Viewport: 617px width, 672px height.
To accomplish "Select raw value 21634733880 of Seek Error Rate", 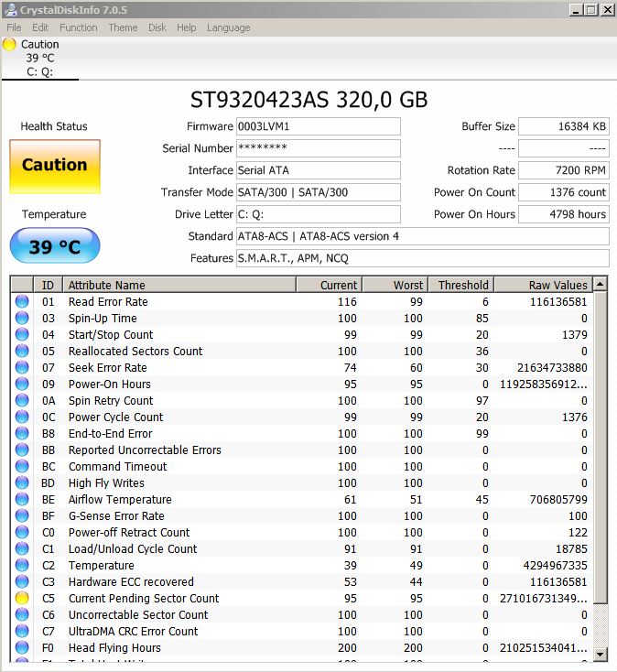I will point(552,368).
